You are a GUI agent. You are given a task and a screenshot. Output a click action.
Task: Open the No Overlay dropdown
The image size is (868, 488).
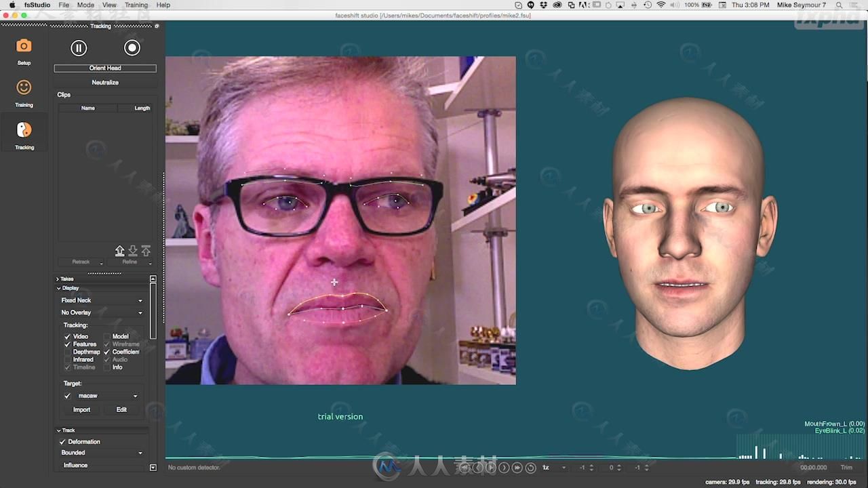[102, 312]
